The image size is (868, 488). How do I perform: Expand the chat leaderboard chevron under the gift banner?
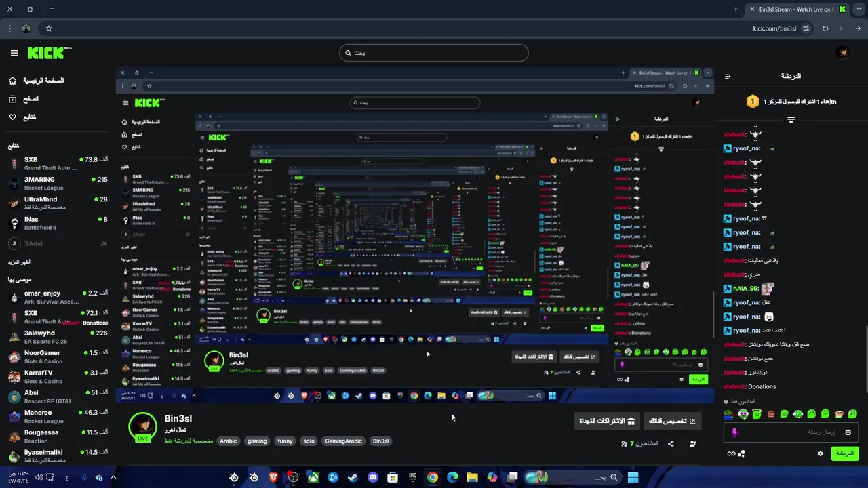(791, 120)
